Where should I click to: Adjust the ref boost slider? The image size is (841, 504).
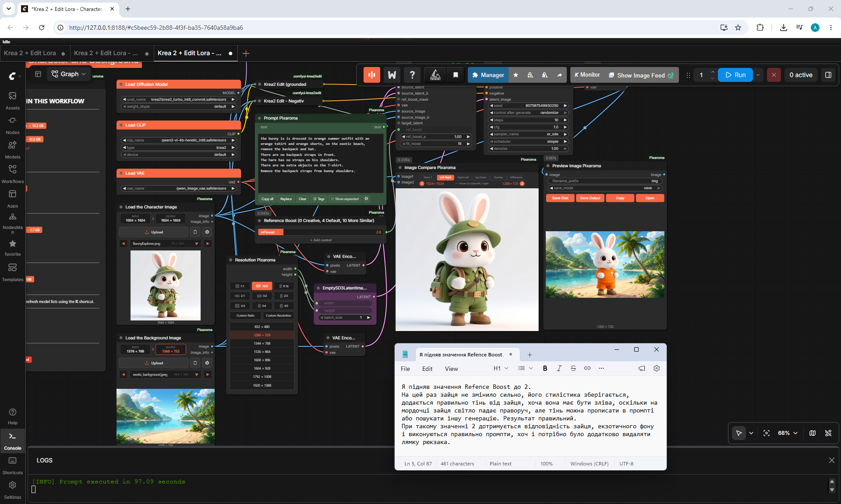click(x=320, y=232)
